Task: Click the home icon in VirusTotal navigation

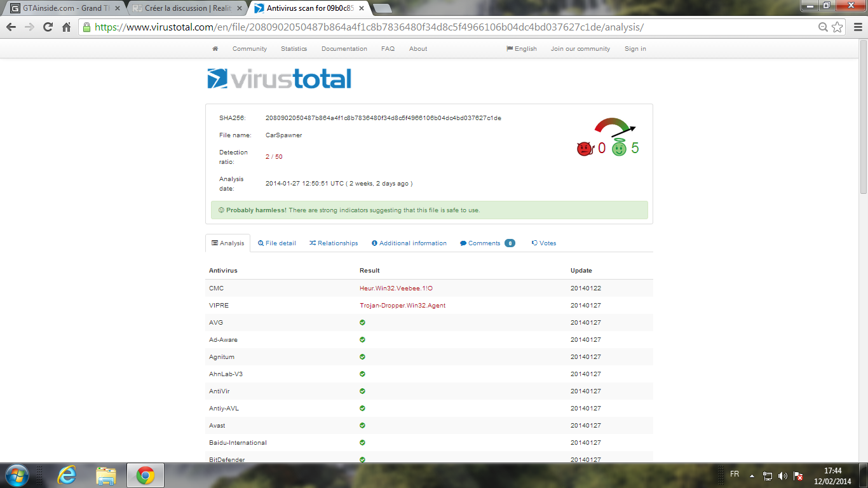Action: [215, 49]
